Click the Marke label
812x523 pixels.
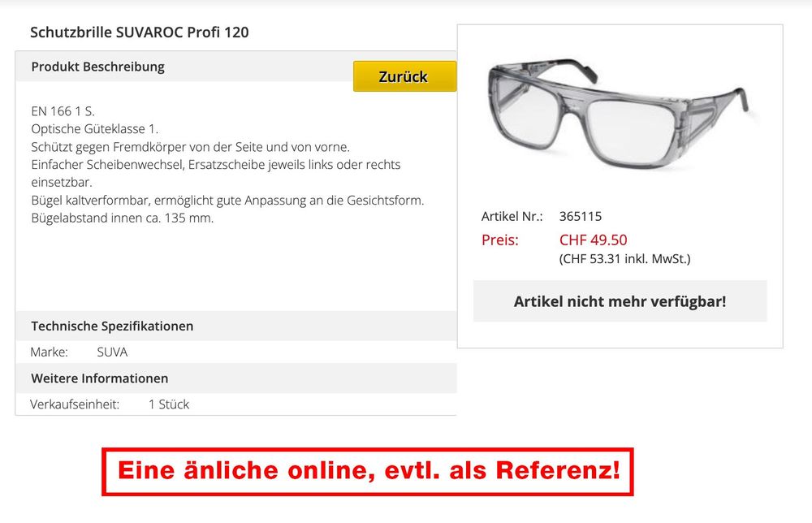[x=50, y=352]
